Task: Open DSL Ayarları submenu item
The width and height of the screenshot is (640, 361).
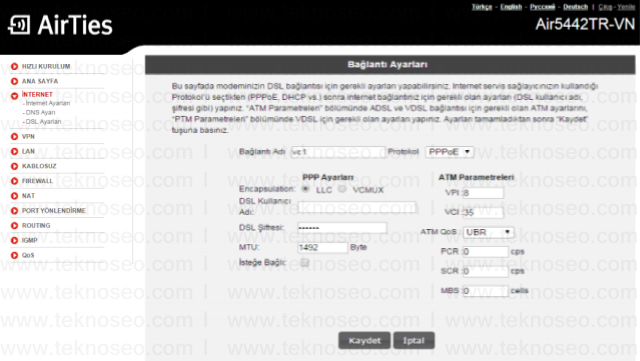Action: (x=43, y=122)
